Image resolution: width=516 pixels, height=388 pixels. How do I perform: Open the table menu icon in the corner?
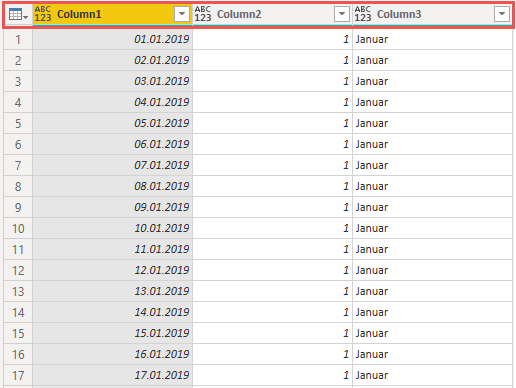(18, 14)
